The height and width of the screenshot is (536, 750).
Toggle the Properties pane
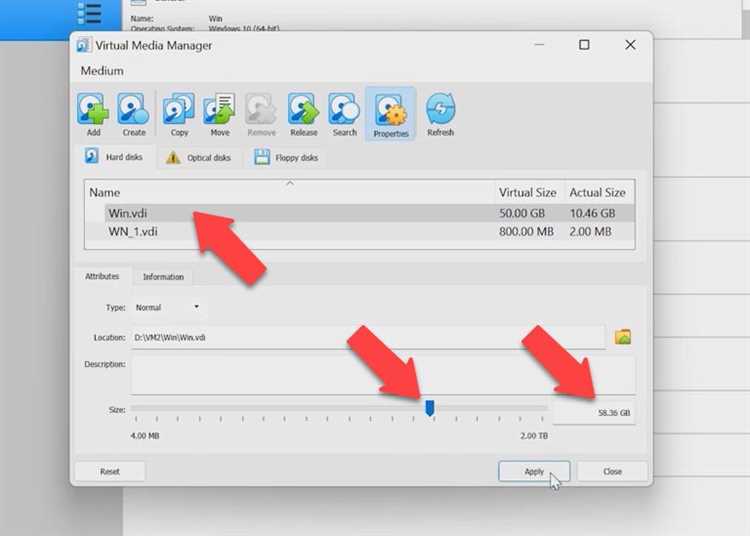391,115
